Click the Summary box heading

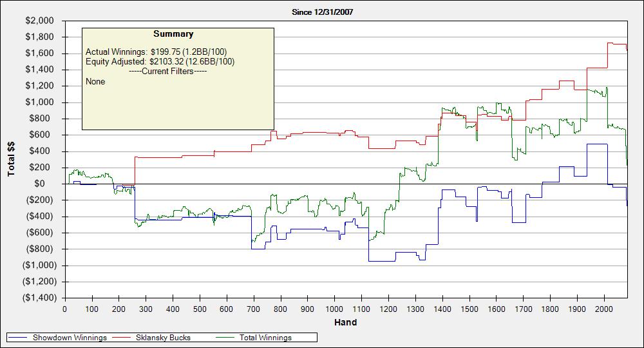173,34
